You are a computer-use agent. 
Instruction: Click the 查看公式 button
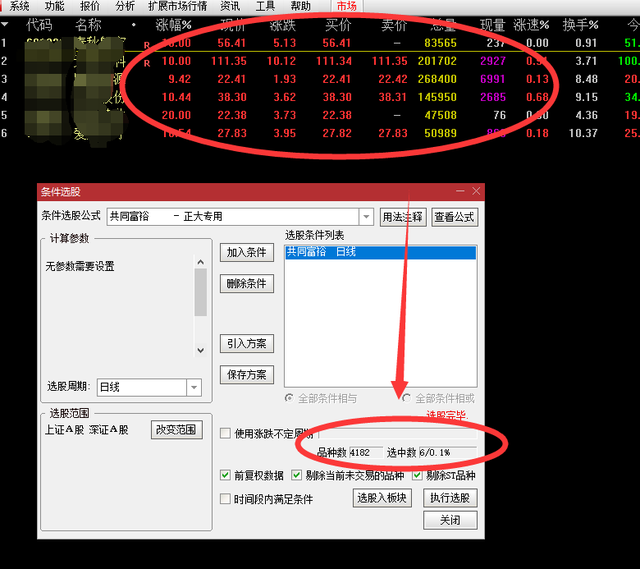(x=455, y=217)
